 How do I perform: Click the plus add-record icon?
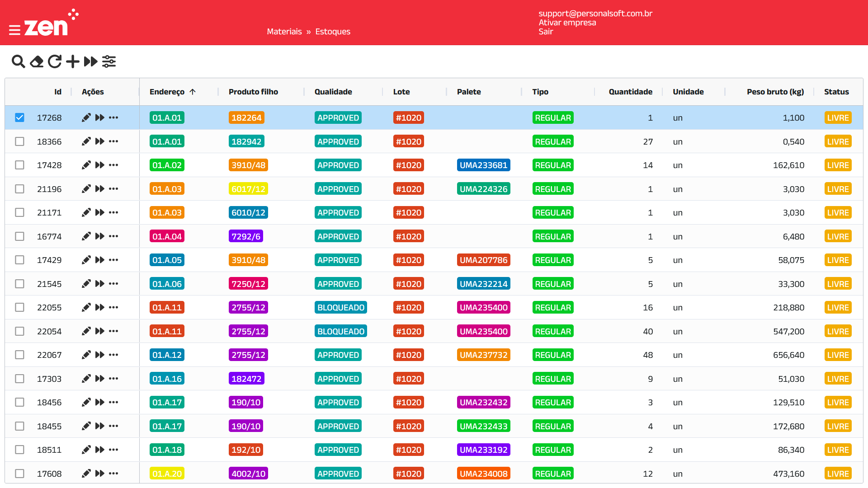[x=72, y=61]
